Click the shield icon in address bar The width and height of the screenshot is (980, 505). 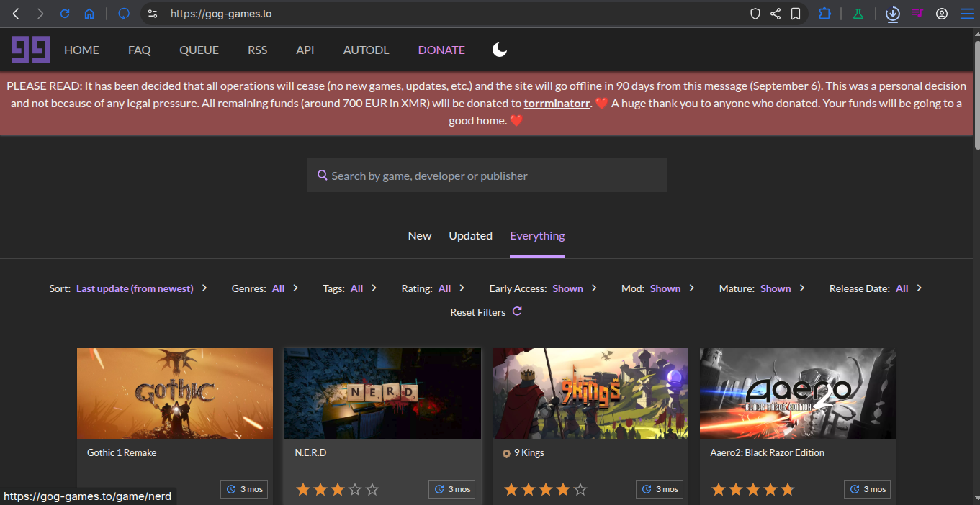[x=755, y=14]
